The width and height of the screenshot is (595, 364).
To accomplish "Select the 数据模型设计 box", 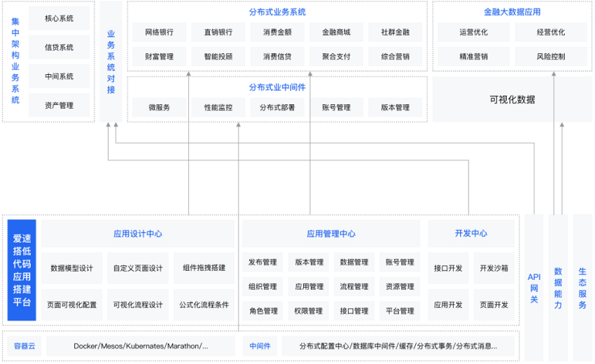I will (71, 268).
